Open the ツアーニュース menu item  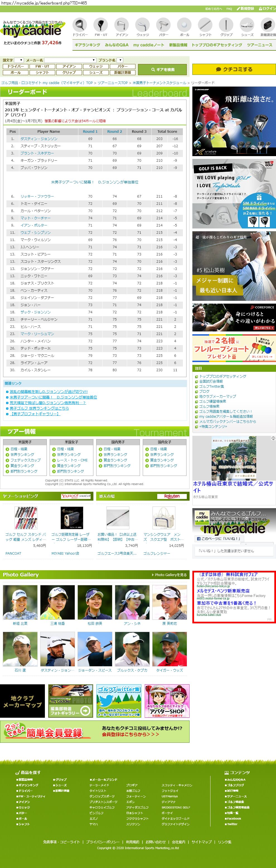click(x=260, y=45)
